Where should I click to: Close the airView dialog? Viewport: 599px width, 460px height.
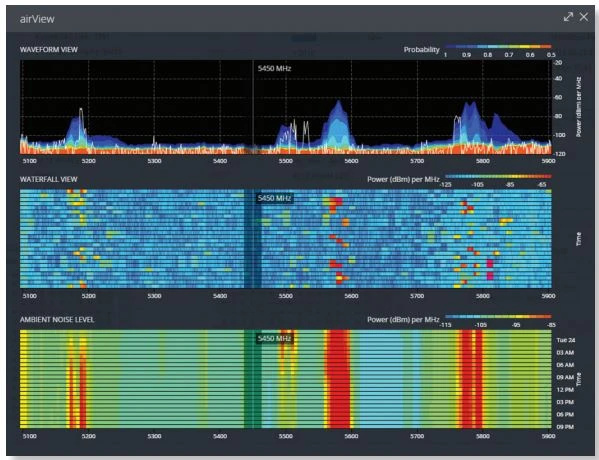coord(584,17)
